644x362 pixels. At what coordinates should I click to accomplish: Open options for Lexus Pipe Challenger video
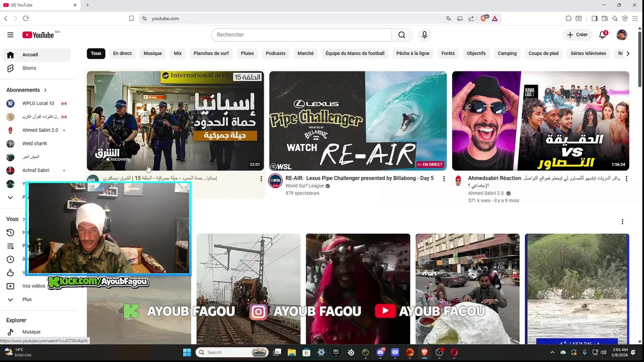point(444,178)
